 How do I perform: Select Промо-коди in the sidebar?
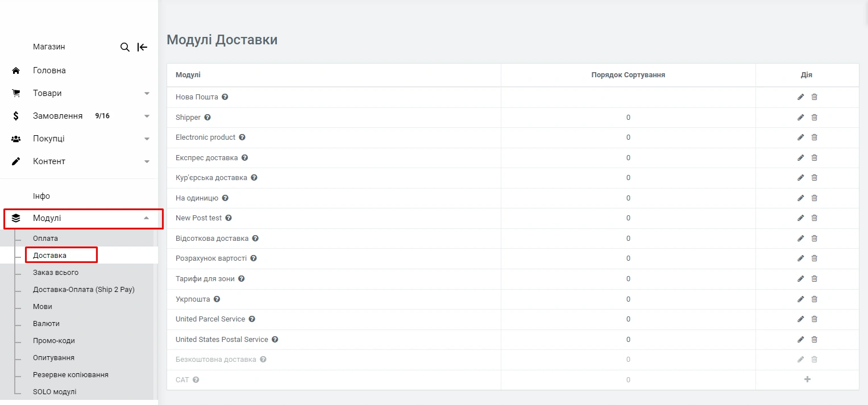54,341
